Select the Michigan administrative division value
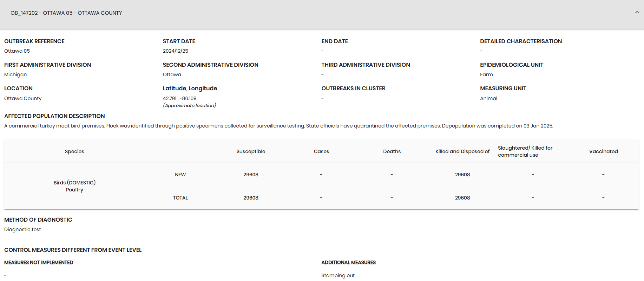The width and height of the screenshot is (644, 281). click(x=15, y=74)
